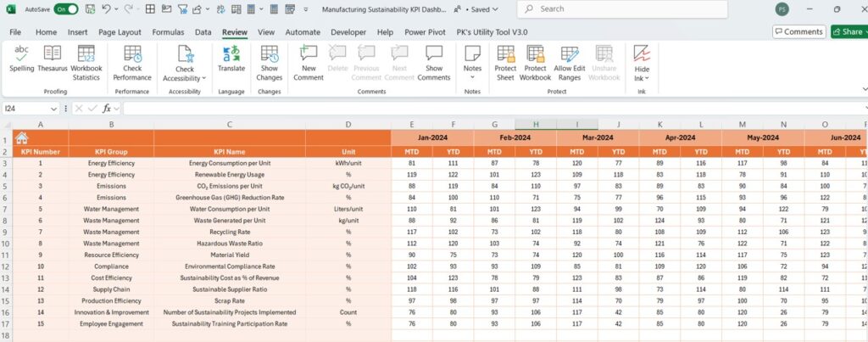The width and height of the screenshot is (868, 342).
Task: Open the Page Layout tab
Action: click(120, 32)
